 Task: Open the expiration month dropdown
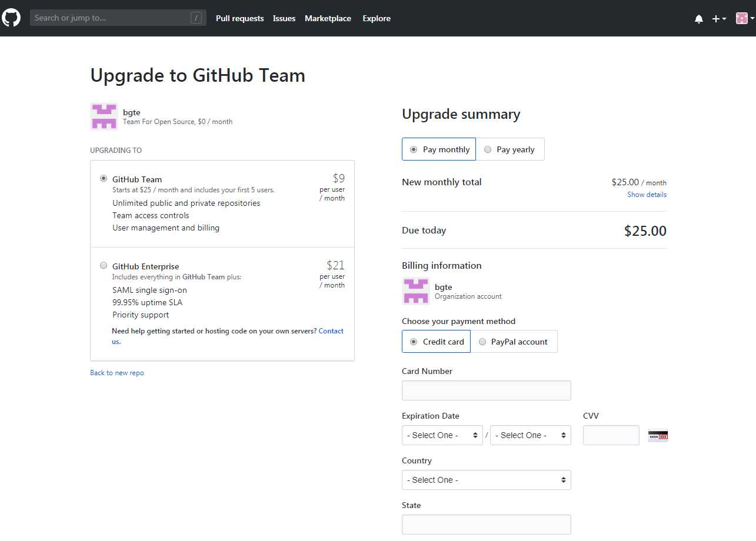442,435
